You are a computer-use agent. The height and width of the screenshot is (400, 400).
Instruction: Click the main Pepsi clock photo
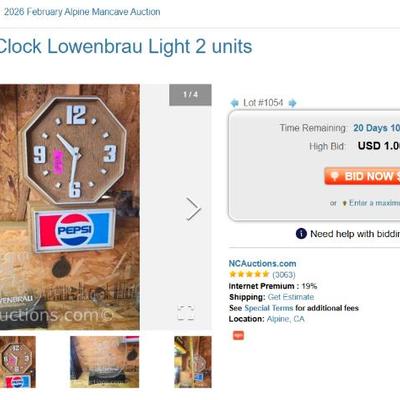pyautogui.click(x=70, y=207)
